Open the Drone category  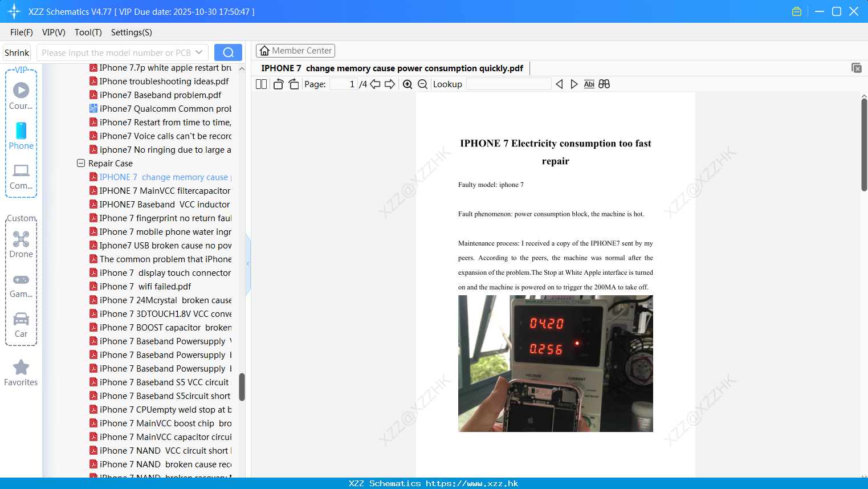tap(21, 244)
